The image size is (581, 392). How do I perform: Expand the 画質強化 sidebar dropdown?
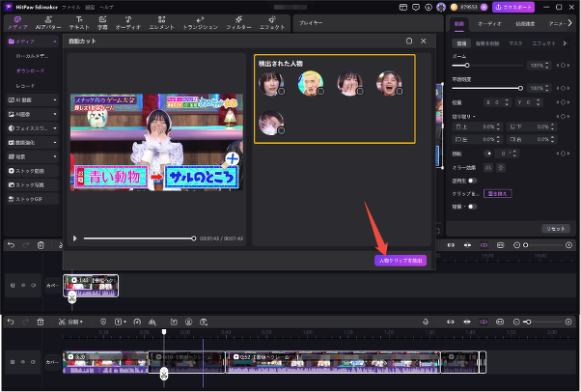tap(55, 142)
